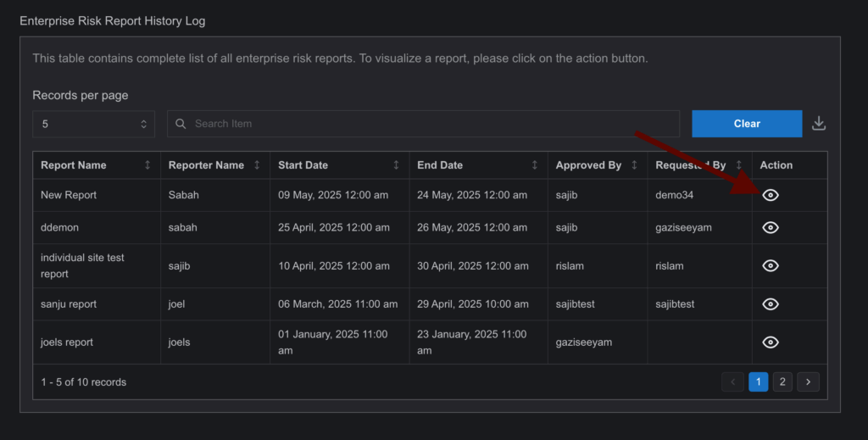Click the previous page chevron

pyautogui.click(x=733, y=382)
